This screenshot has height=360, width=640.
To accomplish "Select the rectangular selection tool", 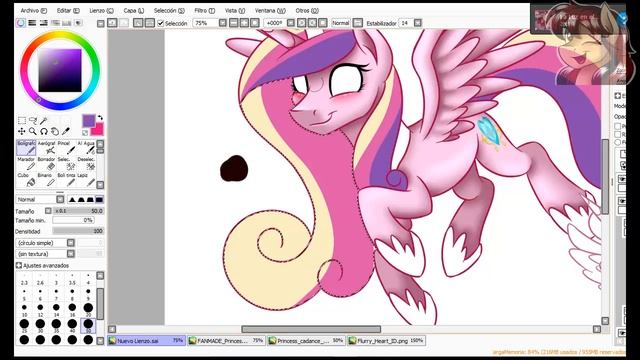I will click(x=22, y=120).
